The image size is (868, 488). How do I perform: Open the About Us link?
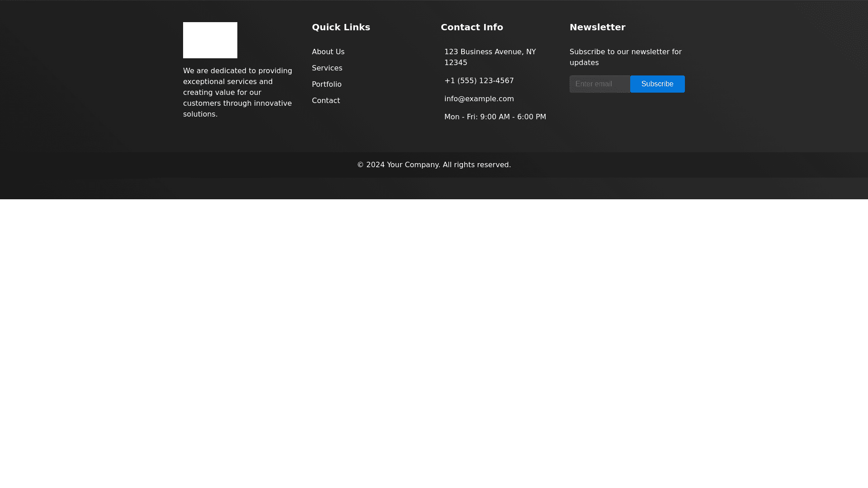(x=328, y=52)
